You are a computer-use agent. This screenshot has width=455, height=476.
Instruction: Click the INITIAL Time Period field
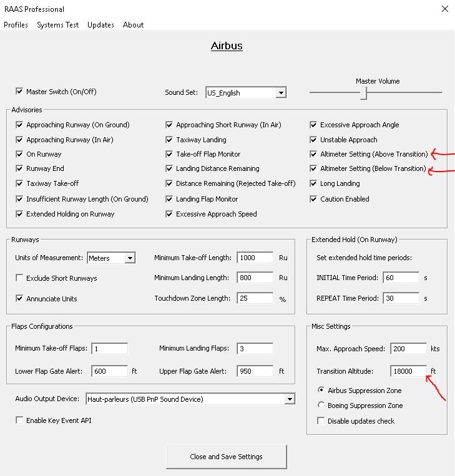coord(401,278)
